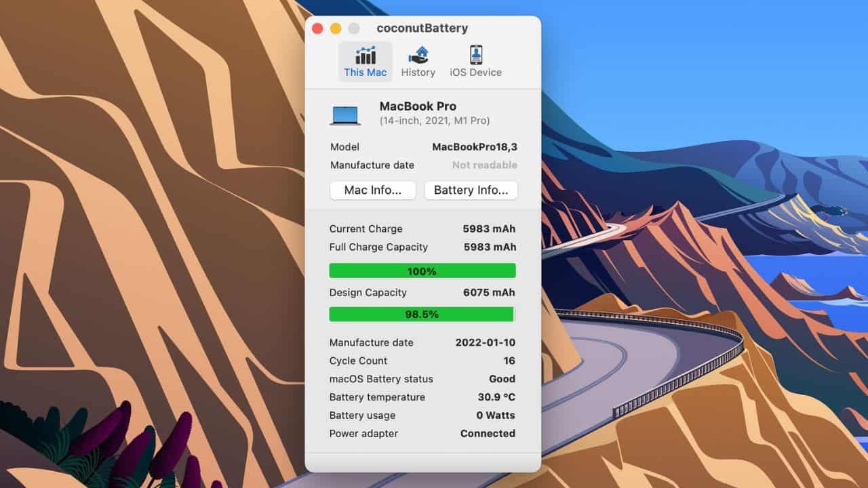Click the History tab label

click(x=418, y=73)
